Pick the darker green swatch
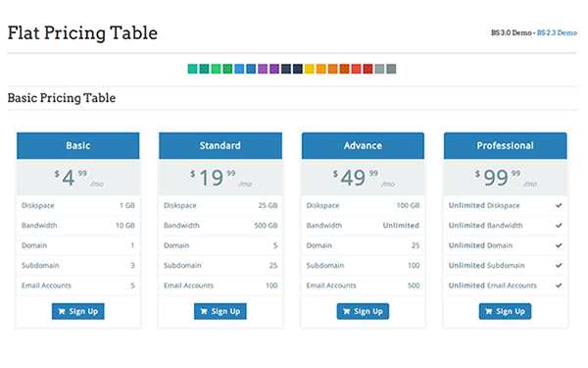The width and height of the screenshot is (588, 368). tap(227, 69)
